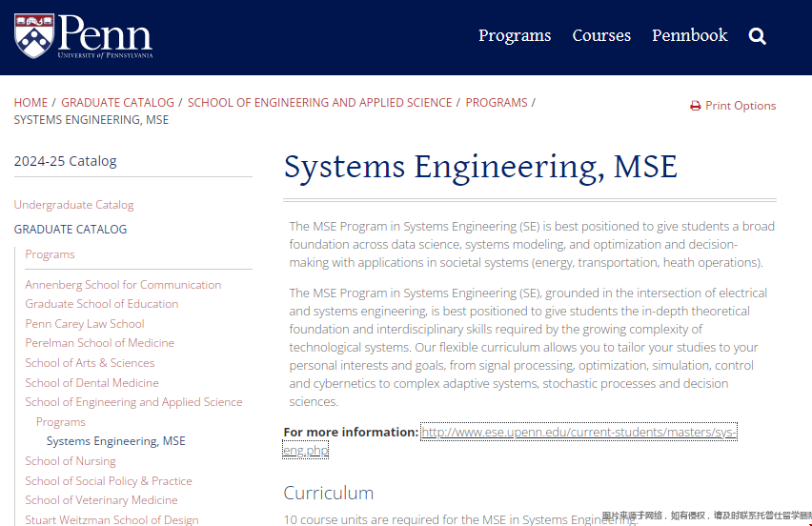Open Penn Carey Law School link

coord(85,324)
